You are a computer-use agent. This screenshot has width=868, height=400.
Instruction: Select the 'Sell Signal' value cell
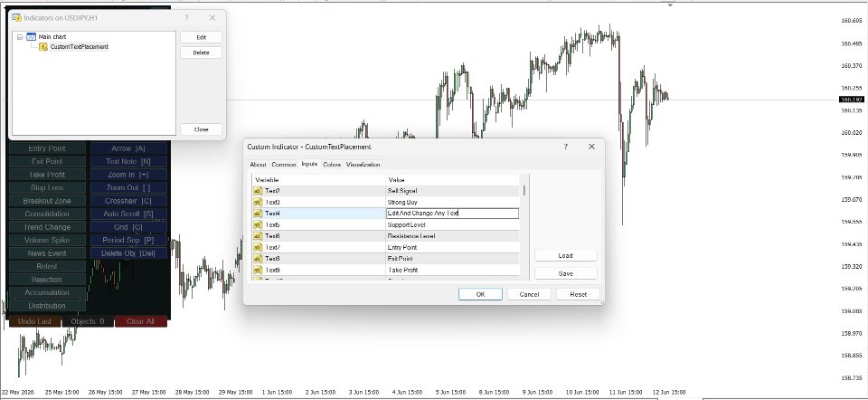coord(452,191)
